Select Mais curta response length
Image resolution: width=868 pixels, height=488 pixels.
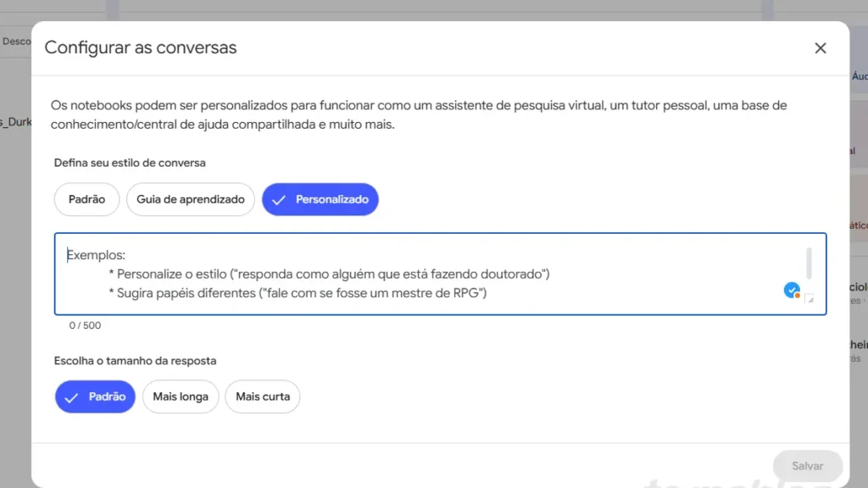(x=263, y=396)
